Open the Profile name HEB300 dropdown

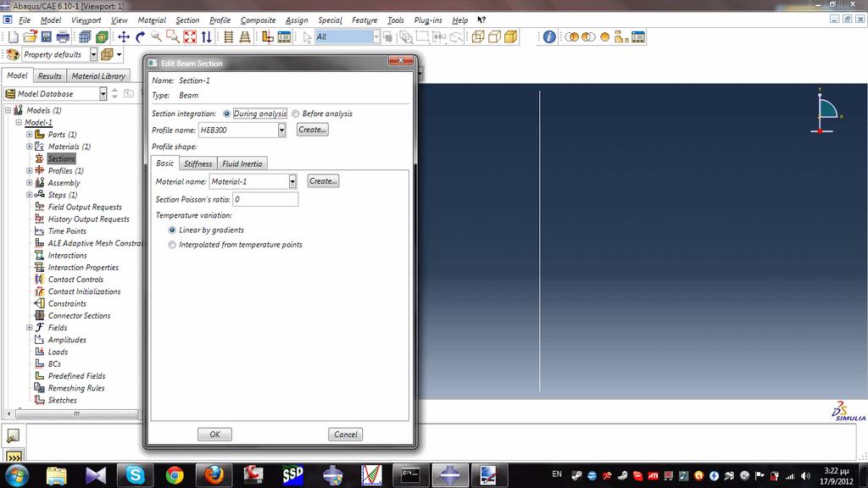(x=281, y=130)
